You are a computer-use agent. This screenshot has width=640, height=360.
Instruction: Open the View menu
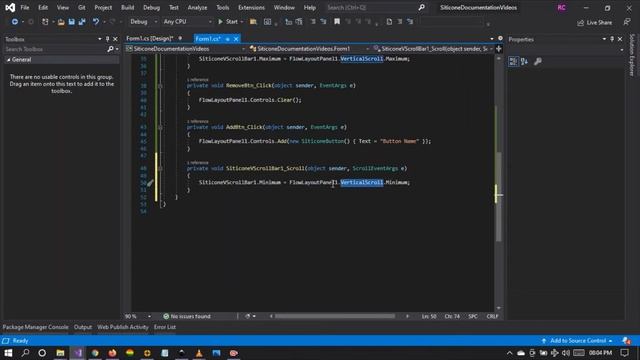click(62, 7)
